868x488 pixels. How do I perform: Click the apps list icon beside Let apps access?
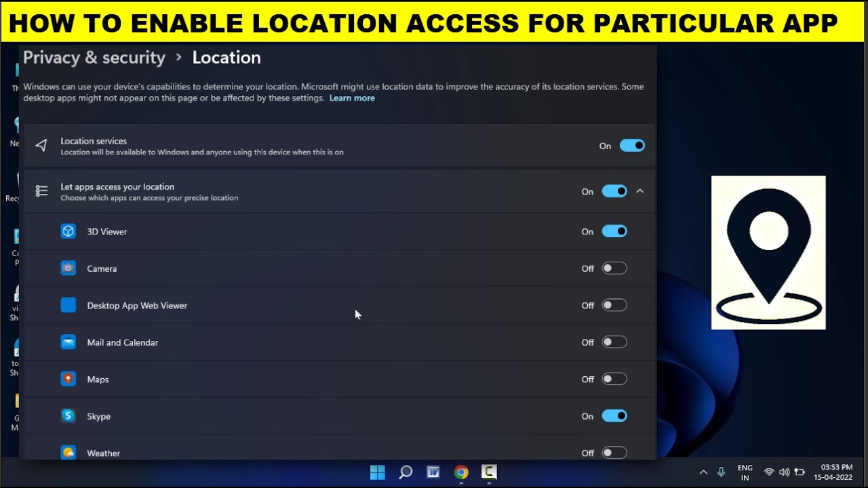[x=41, y=191]
